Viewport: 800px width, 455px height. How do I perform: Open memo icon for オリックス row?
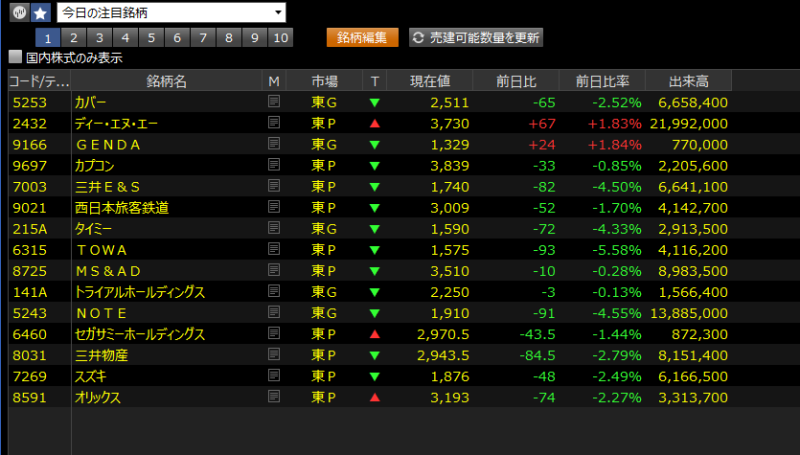[x=274, y=396]
